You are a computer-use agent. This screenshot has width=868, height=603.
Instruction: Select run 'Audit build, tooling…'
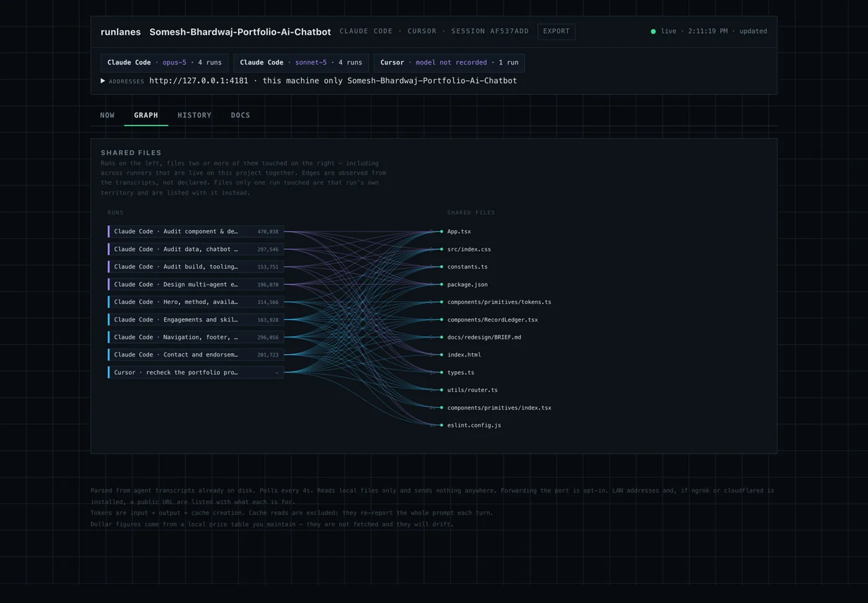pyautogui.click(x=196, y=267)
